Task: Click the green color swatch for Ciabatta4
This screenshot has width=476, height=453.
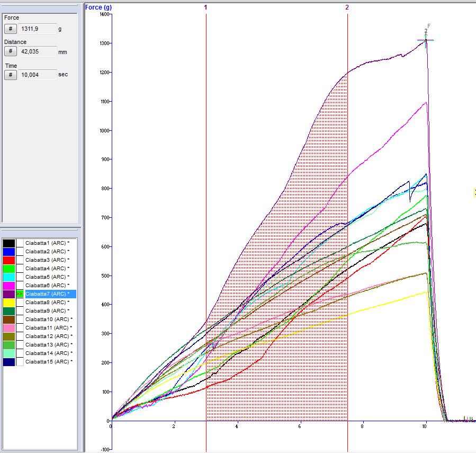Action: [x=9, y=269]
